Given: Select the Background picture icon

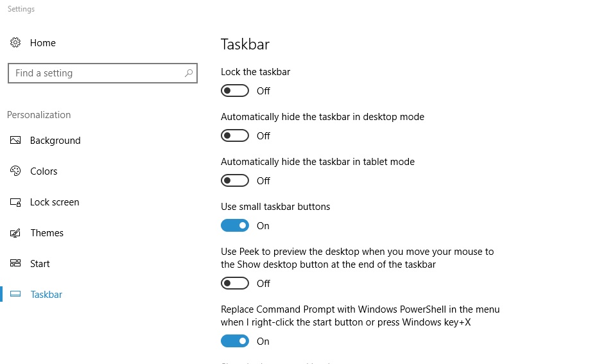Looking at the screenshot, I should (15, 140).
